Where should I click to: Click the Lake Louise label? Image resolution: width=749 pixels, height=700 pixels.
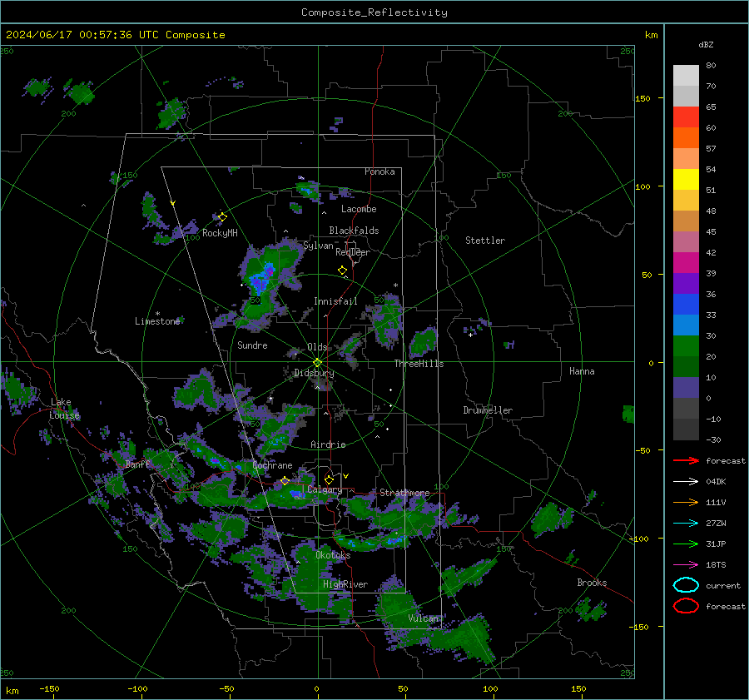(64, 409)
